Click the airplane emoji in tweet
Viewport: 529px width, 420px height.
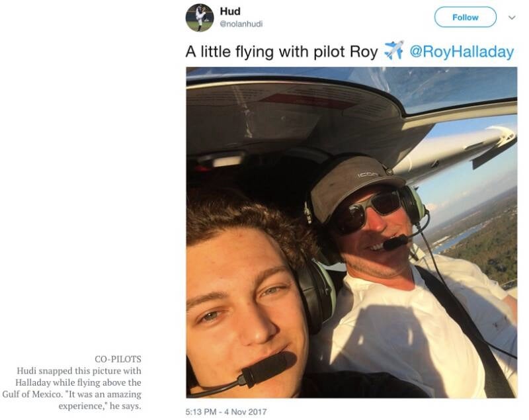click(393, 50)
